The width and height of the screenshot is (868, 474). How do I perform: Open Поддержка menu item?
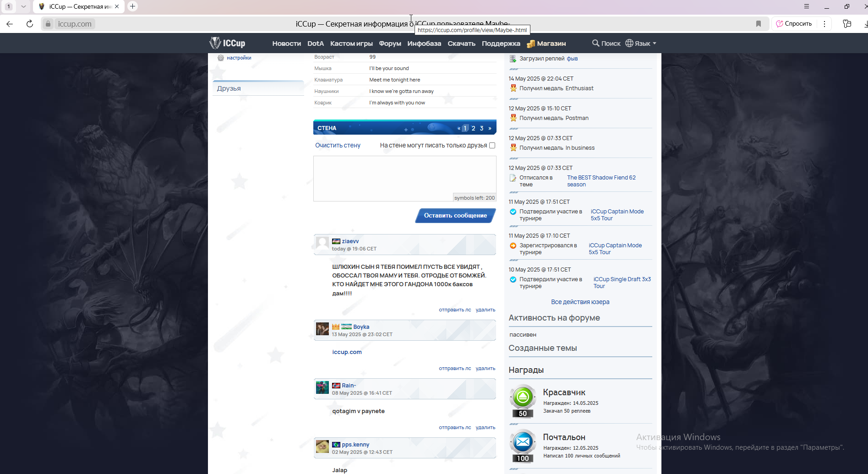tap(501, 44)
